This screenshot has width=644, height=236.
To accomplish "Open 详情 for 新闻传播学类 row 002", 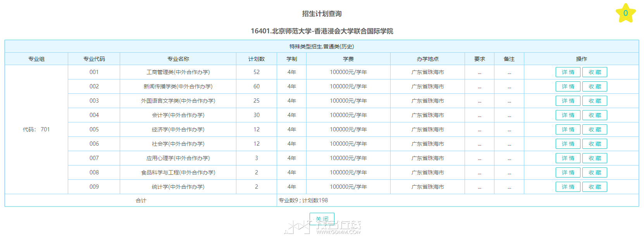I will coord(568,86).
